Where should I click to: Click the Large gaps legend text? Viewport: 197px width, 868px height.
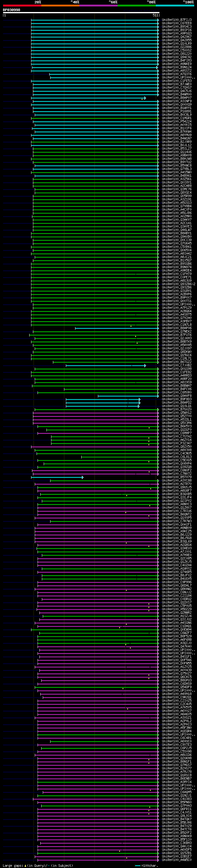point(38,866)
